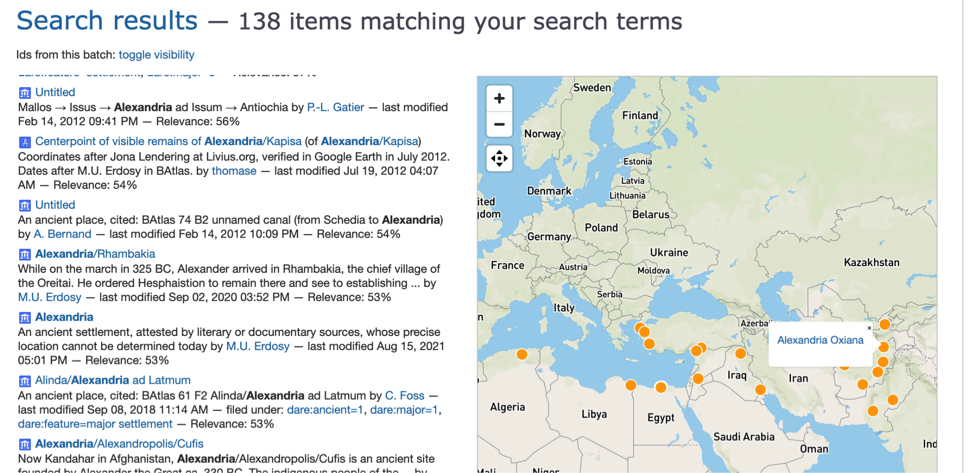Screen dimensions: 975x473
Task: Click location icon beside Centerpoint of visible remains
Action: point(25,141)
